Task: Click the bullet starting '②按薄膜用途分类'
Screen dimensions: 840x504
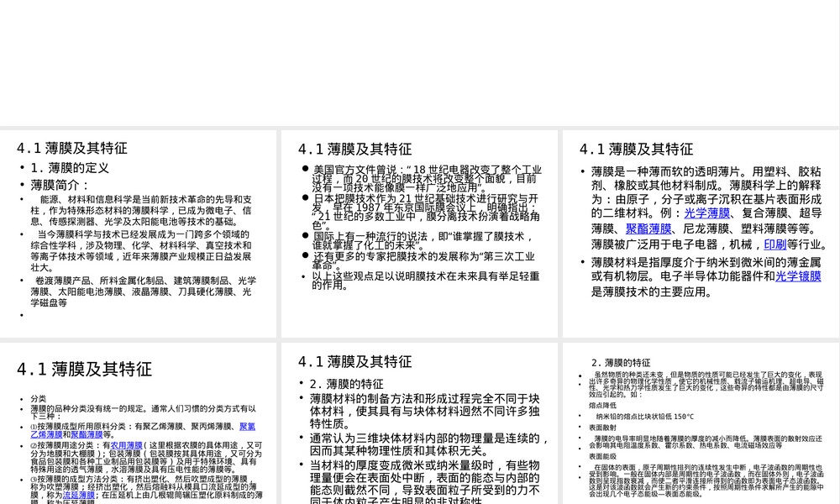Action: pos(146,457)
